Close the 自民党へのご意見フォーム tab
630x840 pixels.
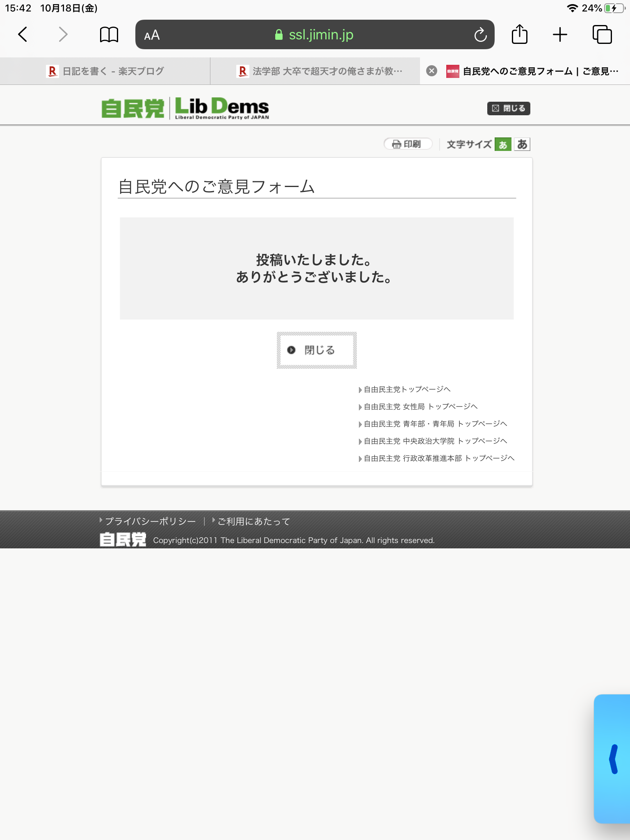(431, 71)
